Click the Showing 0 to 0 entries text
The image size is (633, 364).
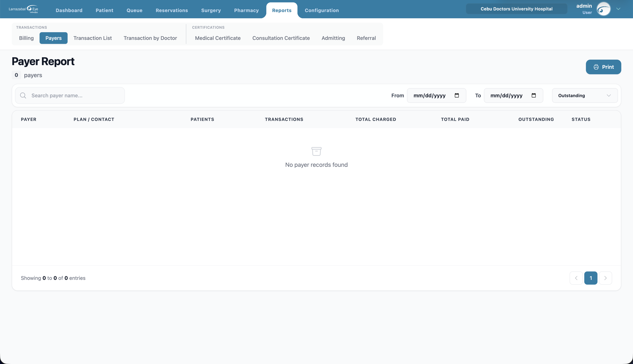[53, 278]
